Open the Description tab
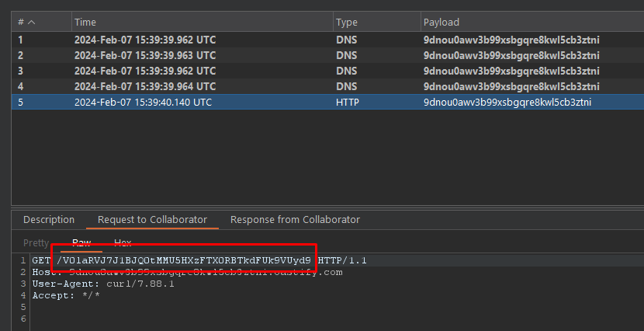The image size is (644, 331). [x=49, y=220]
